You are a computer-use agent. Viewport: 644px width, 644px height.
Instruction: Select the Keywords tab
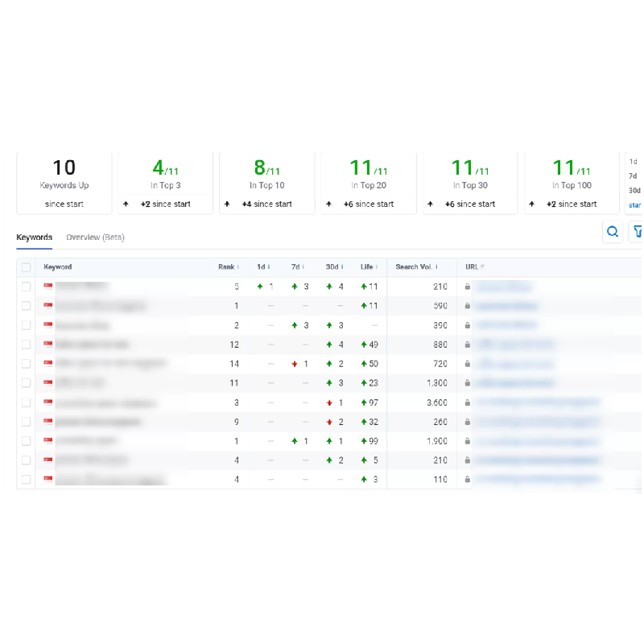point(34,237)
